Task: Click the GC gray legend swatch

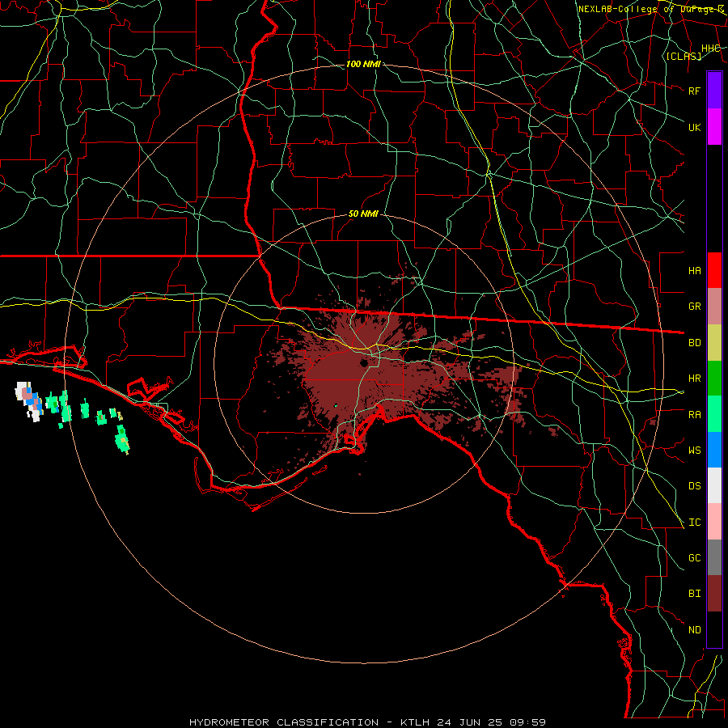Action: (714, 557)
